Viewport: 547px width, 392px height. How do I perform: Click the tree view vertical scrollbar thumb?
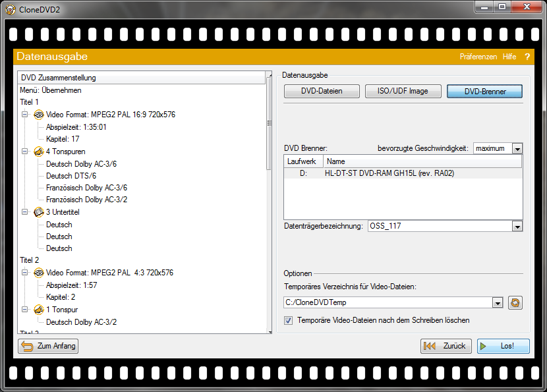coord(269,123)
